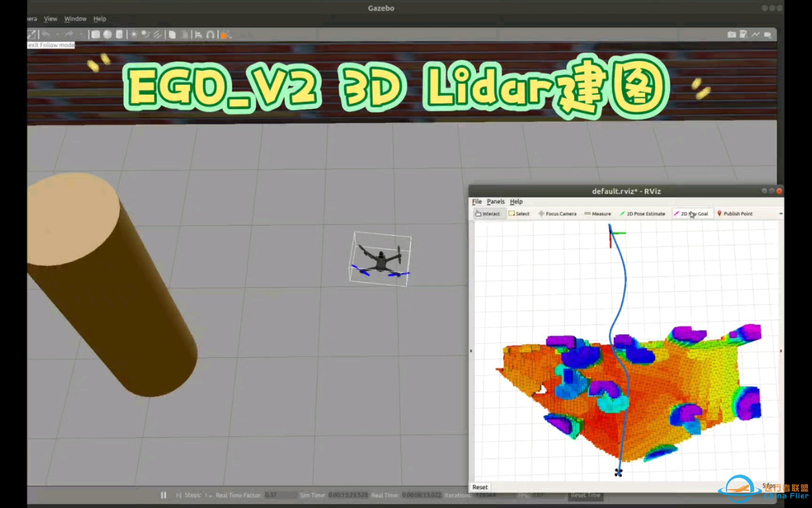Click the Gazebo paste icon

tap(185, 34)
